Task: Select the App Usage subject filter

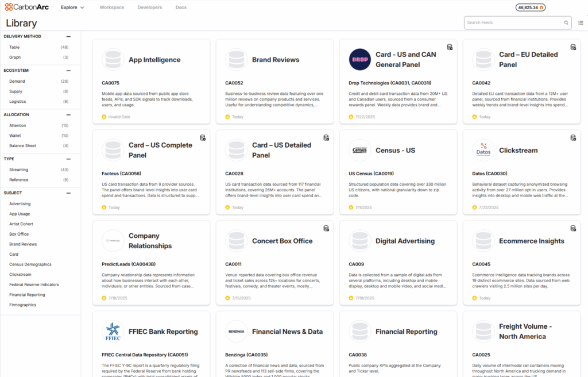Action: coord(20,214)
